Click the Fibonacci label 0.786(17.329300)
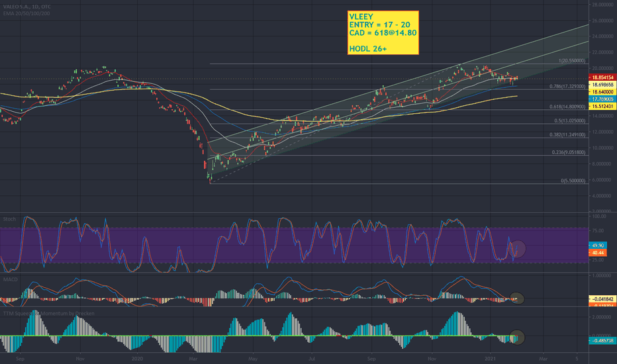The image size is (617, 364). pyautogui.click(x=567, y=86)
